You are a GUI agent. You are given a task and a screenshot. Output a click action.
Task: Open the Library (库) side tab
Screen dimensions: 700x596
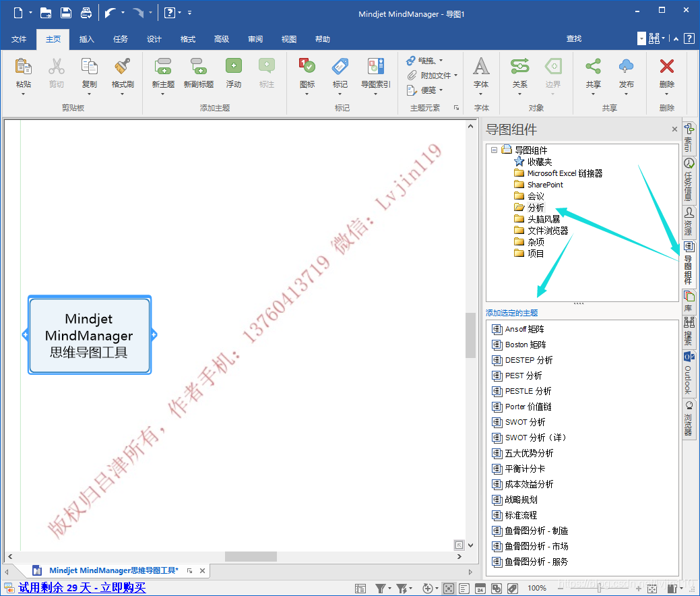pyautogui.click(x=689, y=301)
